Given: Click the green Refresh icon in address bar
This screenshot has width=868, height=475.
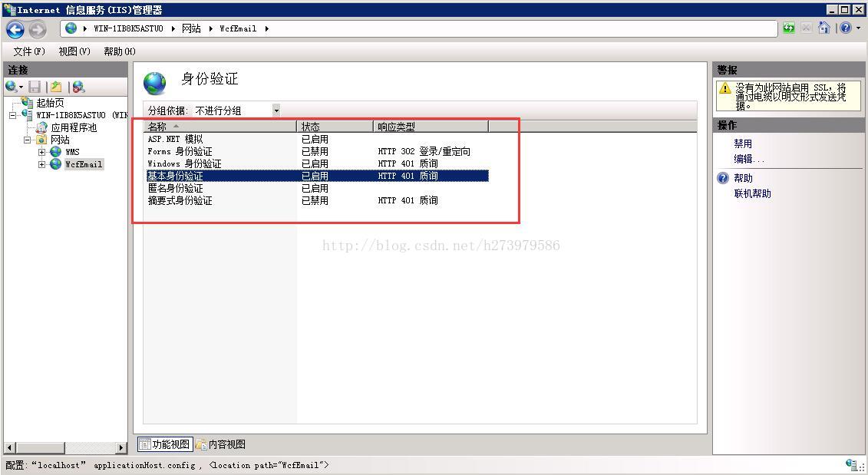Looking at the screenshot, I should (789, 27).
